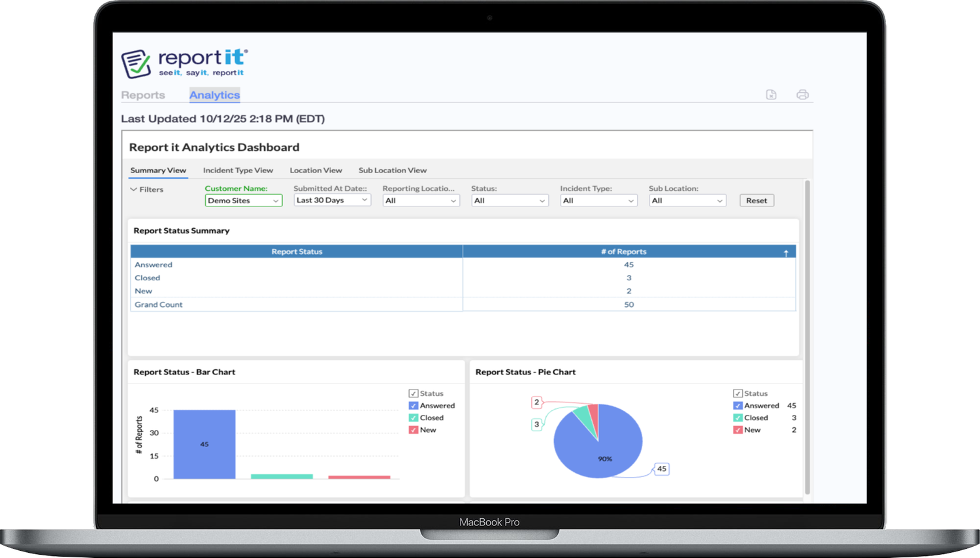Image resolution: width=980 pixels, height=558 pixels.
Task: Toggle New checkbox in bar chart legend
Action: click(x=413, y=430)
